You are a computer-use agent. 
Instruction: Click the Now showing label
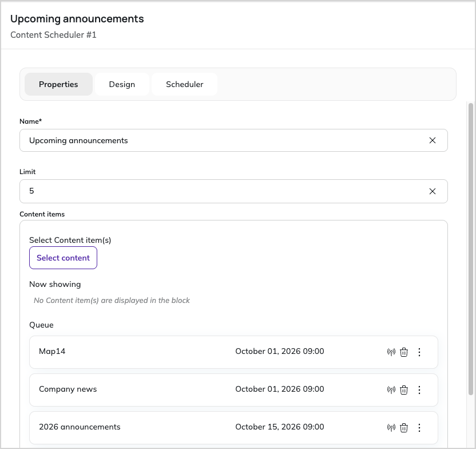click(55, 284)
